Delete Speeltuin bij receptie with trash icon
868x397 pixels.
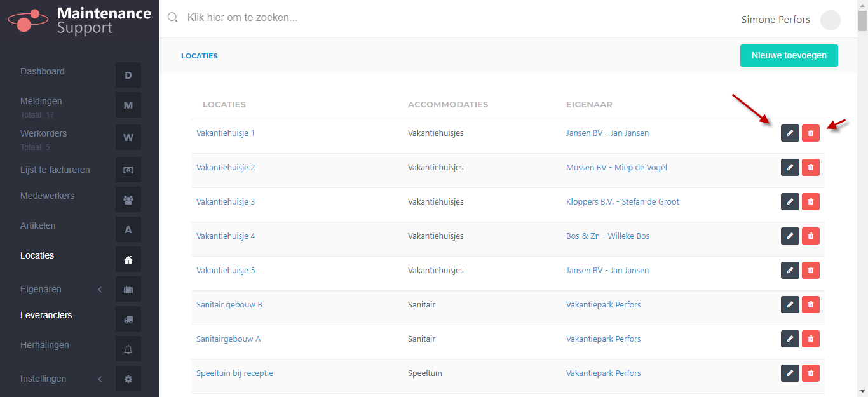click(811, 373)
